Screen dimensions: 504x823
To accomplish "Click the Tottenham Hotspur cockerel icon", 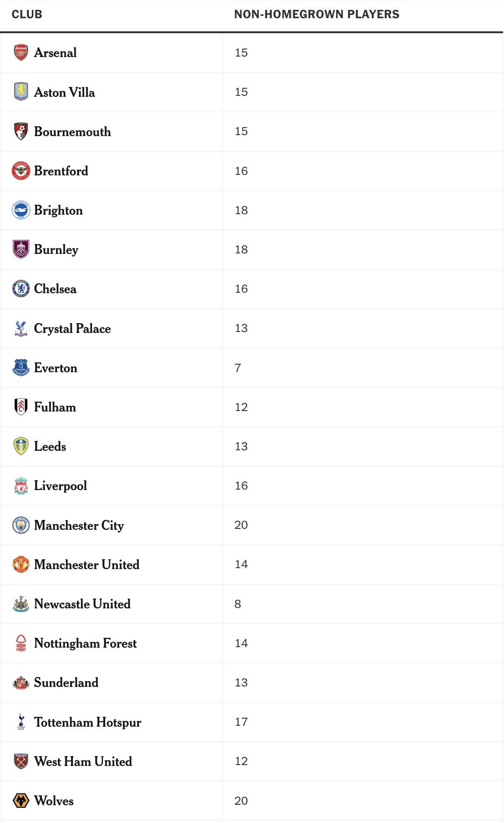I will click(x=21, y=722).
